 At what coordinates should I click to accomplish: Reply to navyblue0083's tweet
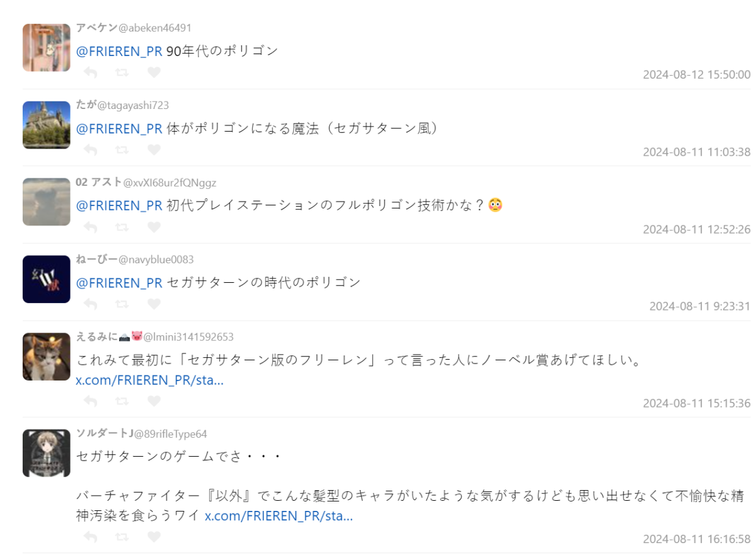90,304
